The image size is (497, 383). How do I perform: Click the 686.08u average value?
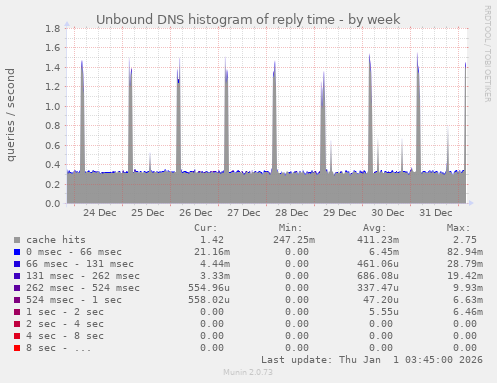[x=378, y=276]
